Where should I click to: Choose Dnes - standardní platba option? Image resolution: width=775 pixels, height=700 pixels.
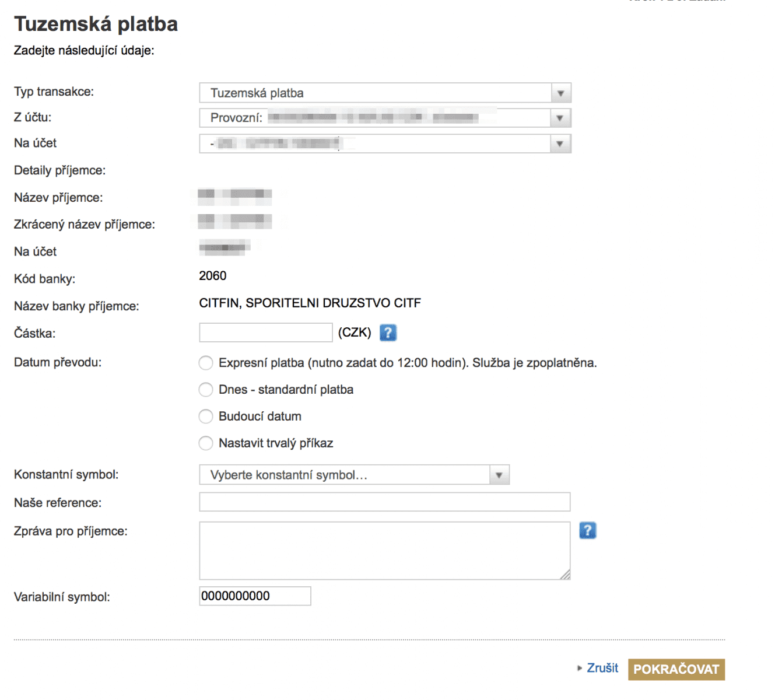206,390
